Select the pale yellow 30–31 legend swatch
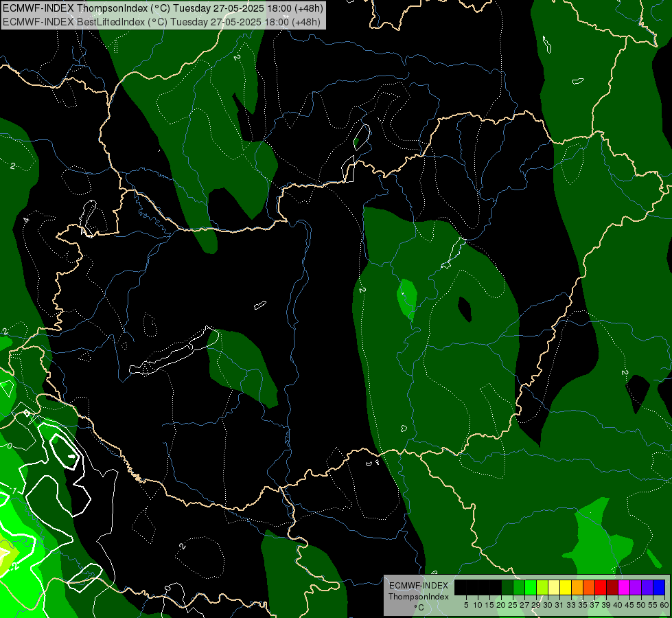The width and height of the screenshot is (672, 618). (554, 587)
